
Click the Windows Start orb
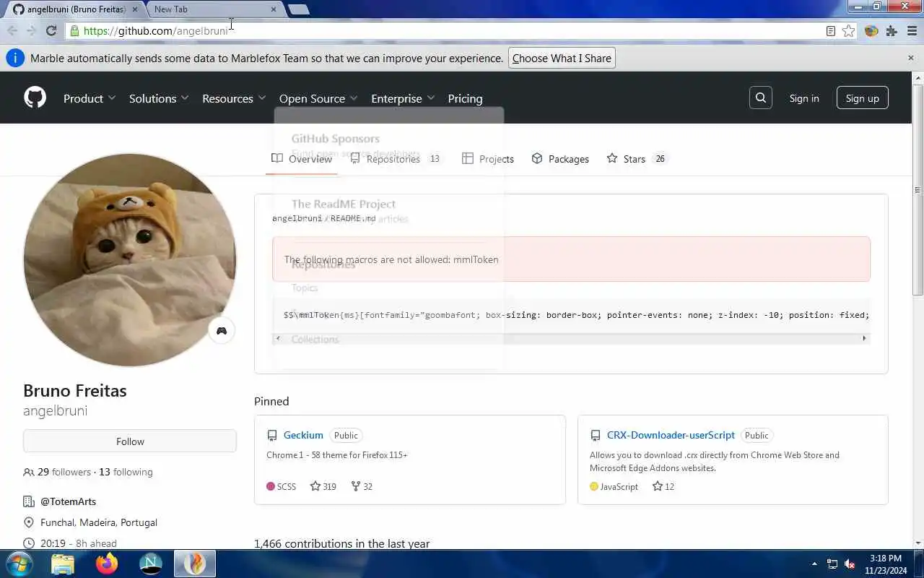(19, 564)
